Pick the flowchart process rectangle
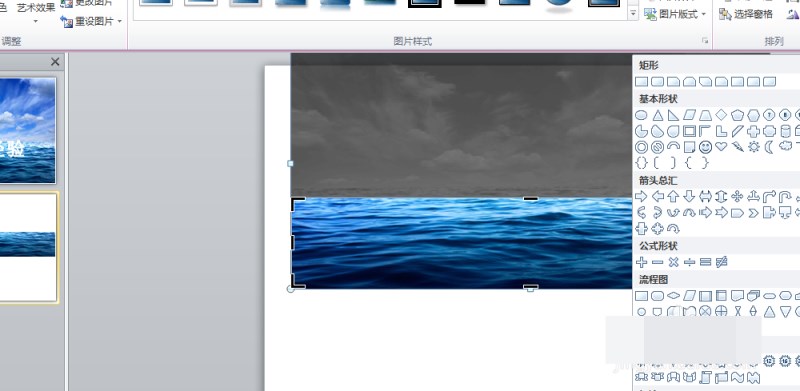The height and width of the screenshot is (391, 800). click(x=641, y=296)
